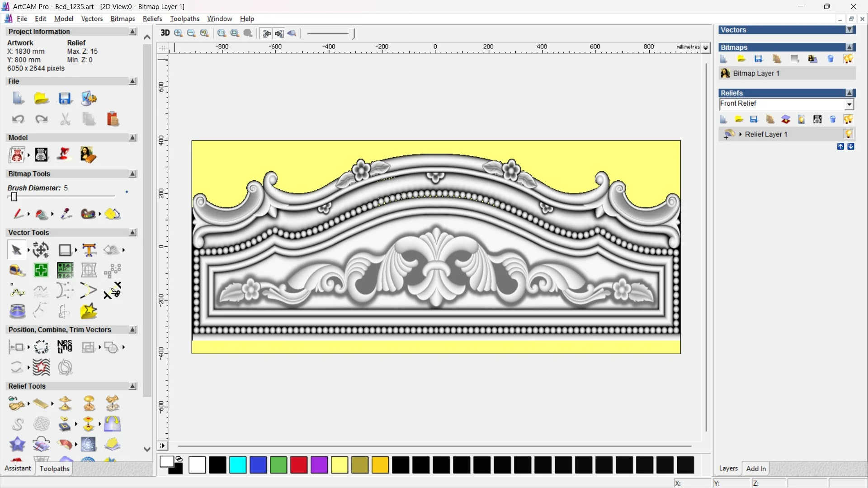Click the 3D view button
Viewport: 868px width, 488px height.
(x=165, y=33)
